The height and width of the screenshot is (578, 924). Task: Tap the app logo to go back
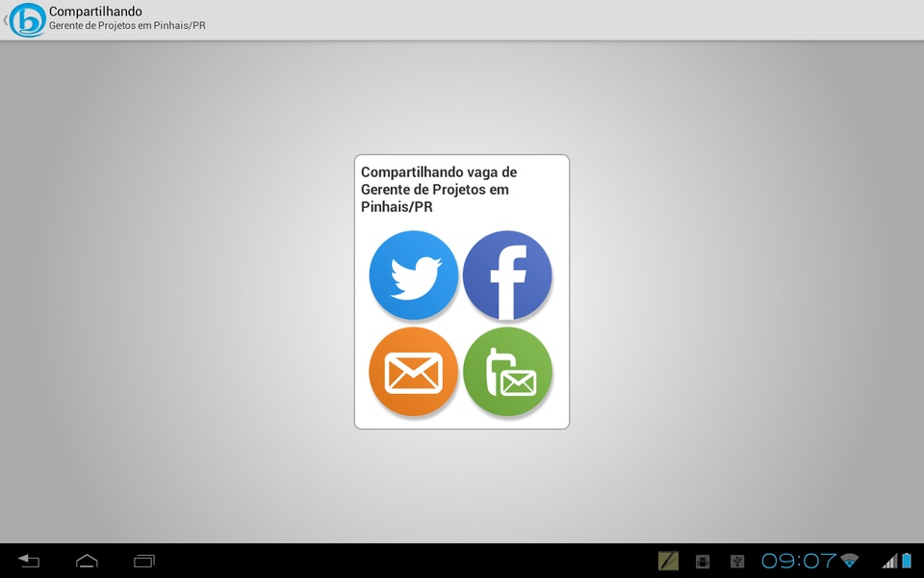click(x=27, y=20)
